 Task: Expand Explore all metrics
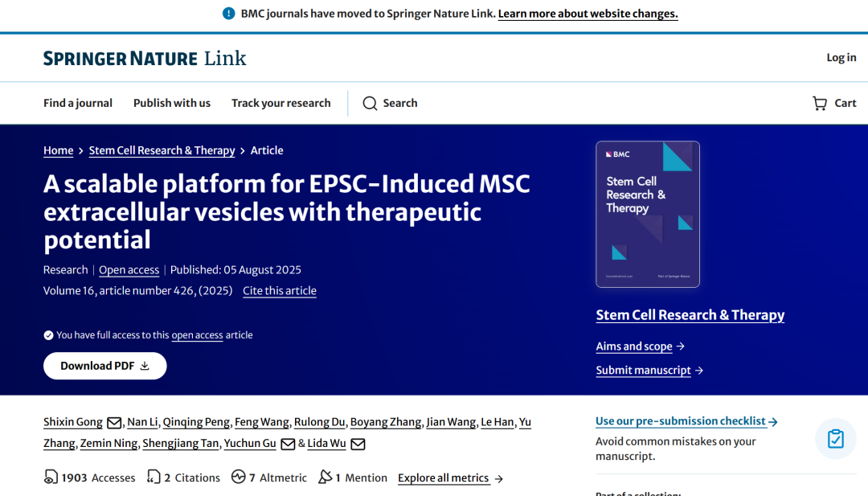pyautogui.click(x=450, y=478)
